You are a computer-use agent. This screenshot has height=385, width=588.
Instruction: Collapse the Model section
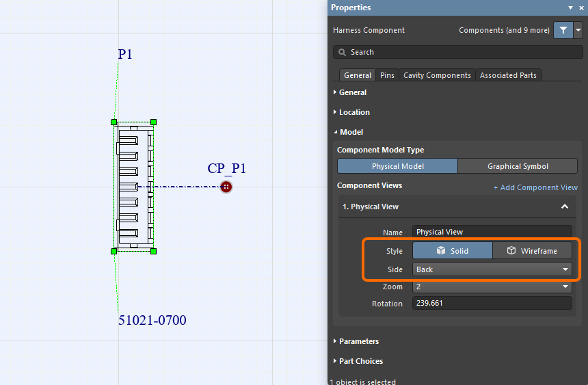click(349, 132)
